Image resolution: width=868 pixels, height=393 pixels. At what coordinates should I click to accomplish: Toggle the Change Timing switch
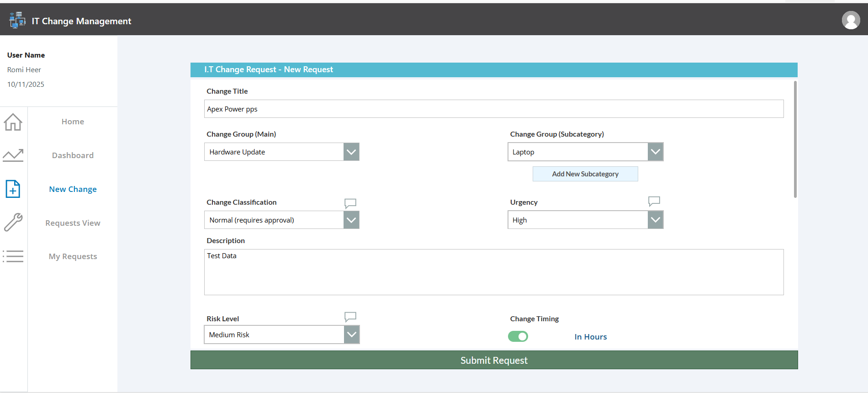(x=518, y=336)
